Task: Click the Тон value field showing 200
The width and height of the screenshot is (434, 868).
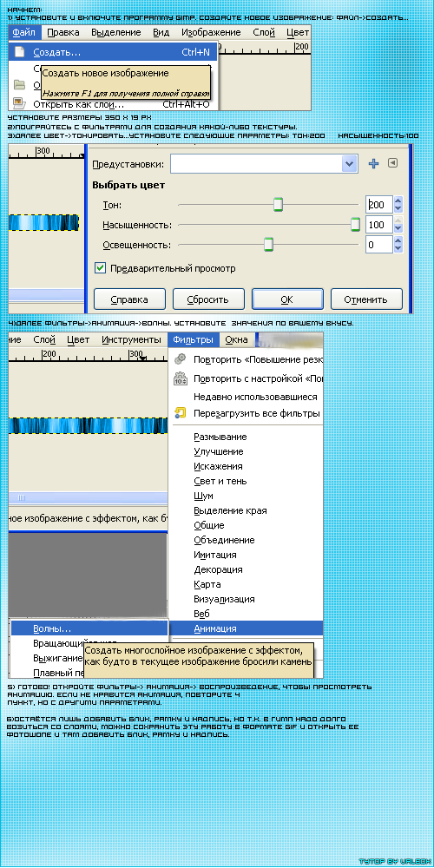Action: pyautogui.click(x=379, y=205)
